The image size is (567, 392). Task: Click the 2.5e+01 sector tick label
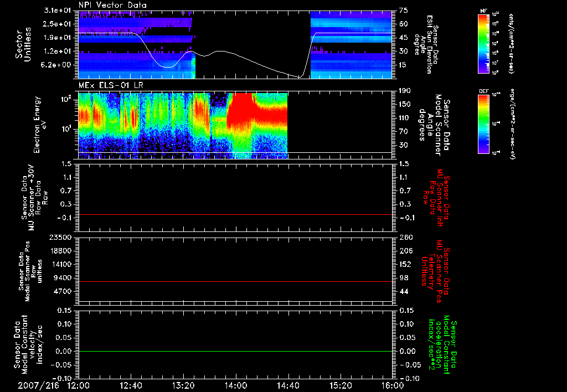[58, 24]
